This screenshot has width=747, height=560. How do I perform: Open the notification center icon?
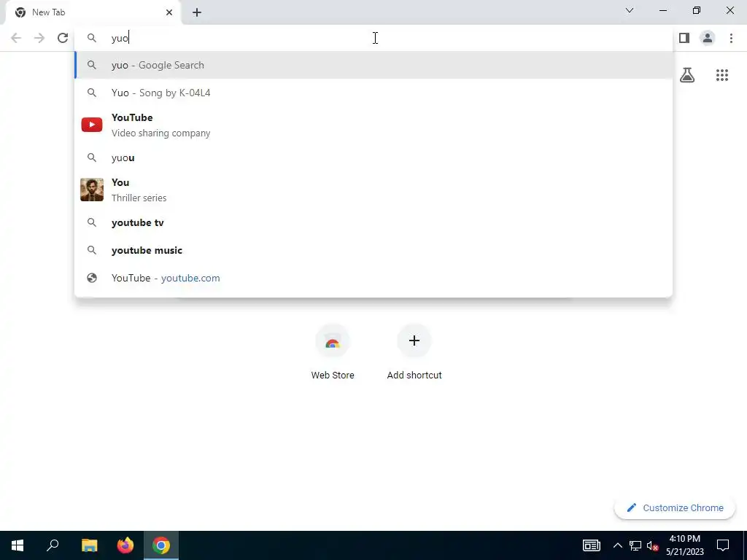coord(723,545)
